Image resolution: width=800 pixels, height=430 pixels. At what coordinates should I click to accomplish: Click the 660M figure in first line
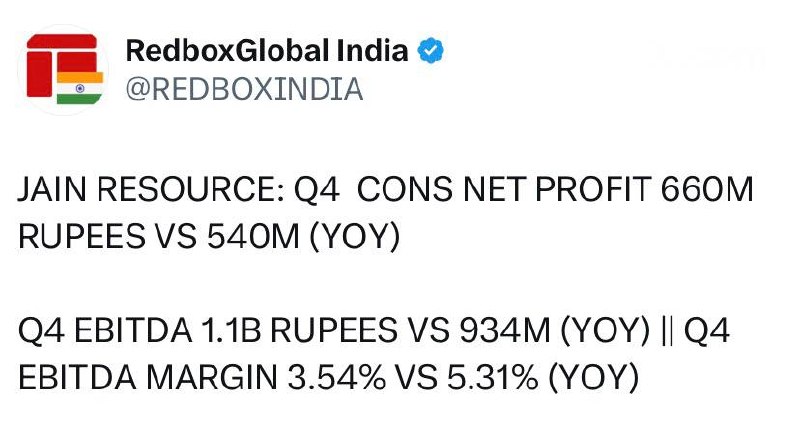(707, 189)
